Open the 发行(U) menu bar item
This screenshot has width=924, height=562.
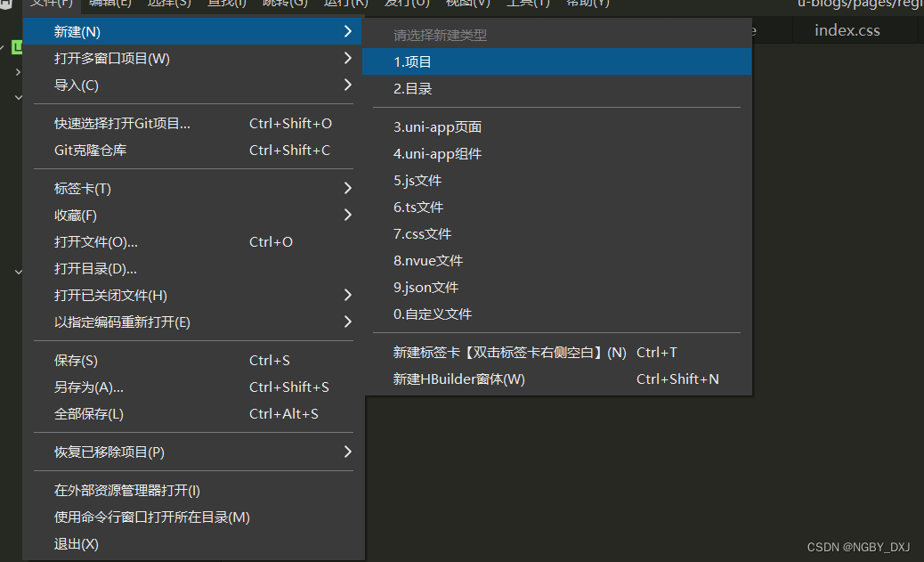click(407, 4)
